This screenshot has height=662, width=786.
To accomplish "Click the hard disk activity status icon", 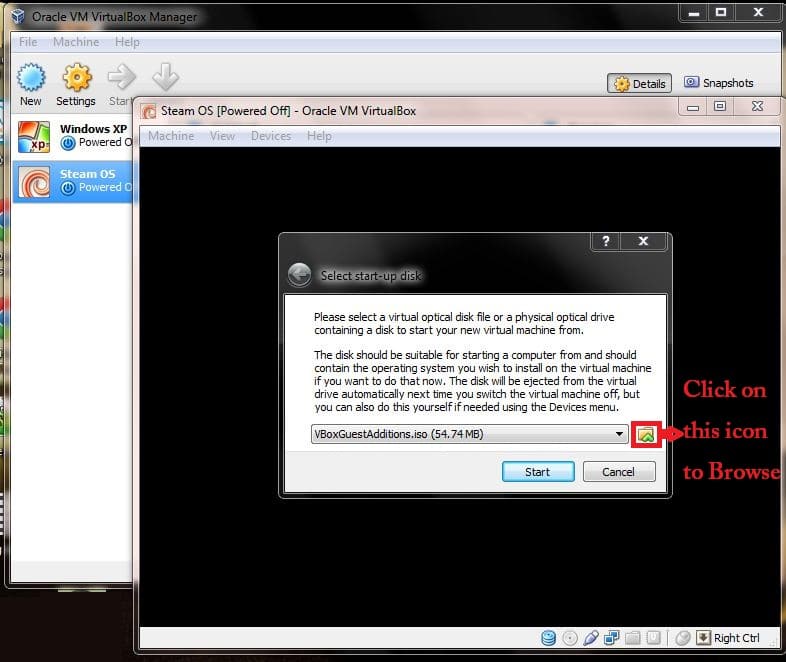I will click(548, 638).
